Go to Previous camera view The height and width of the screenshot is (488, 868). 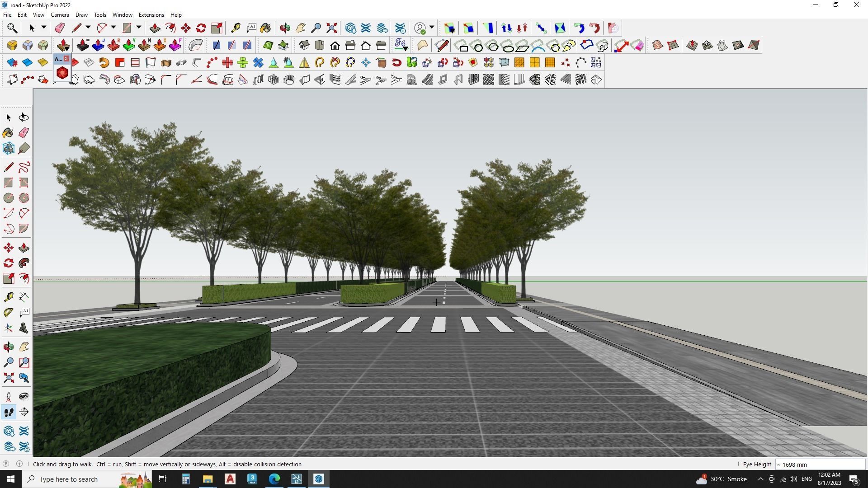(x=24, y=378)
